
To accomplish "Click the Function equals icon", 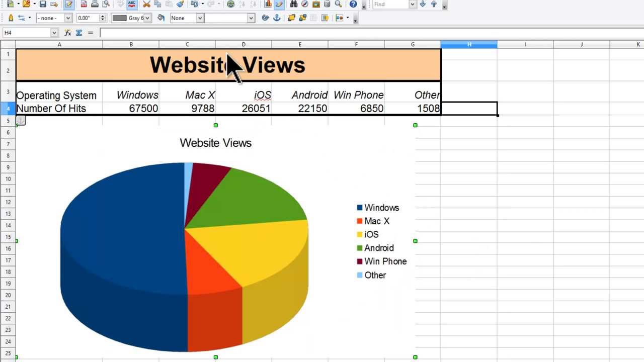I will pos(91,33).
